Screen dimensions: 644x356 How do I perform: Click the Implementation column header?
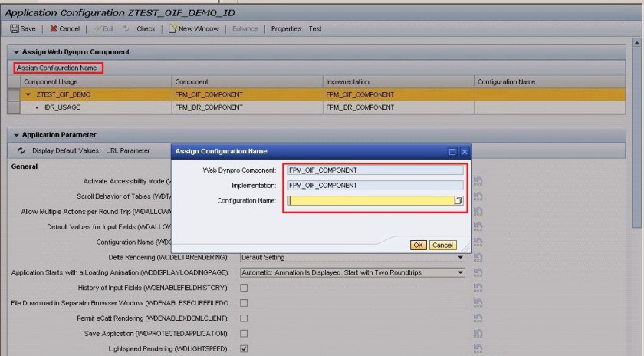tap(347, 82)
